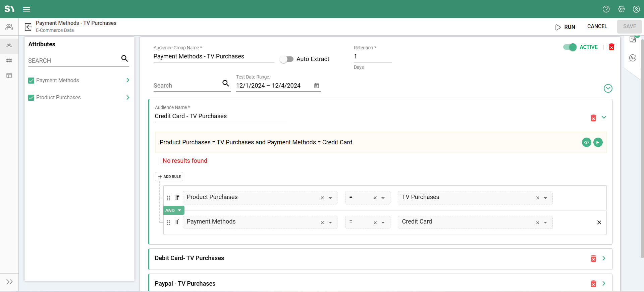This screenshot has height=292, width=644.
Task: Disable the ACTIVE toggle switch
Action: pyautogui.click(x=570, y=47)
